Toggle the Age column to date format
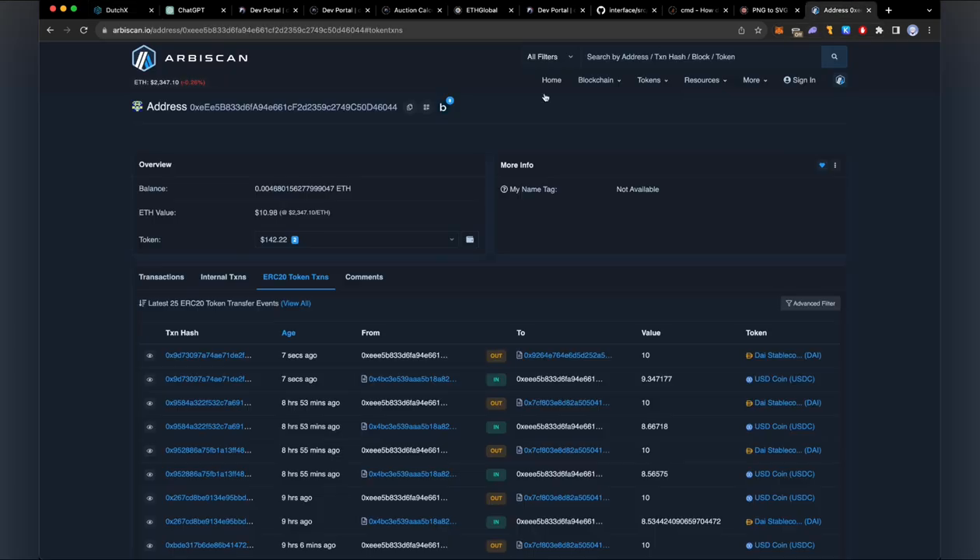The width and height of the screenshot is (980, 560). point(288,333)
